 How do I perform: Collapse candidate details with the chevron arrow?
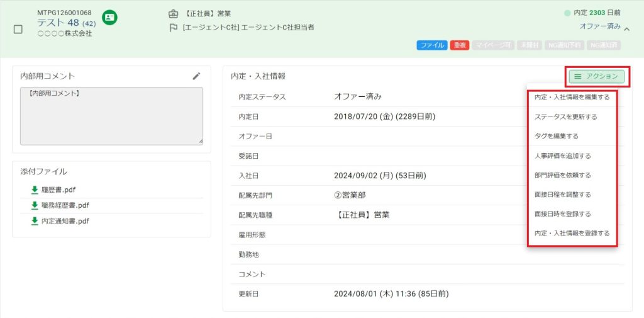[627, 28]
